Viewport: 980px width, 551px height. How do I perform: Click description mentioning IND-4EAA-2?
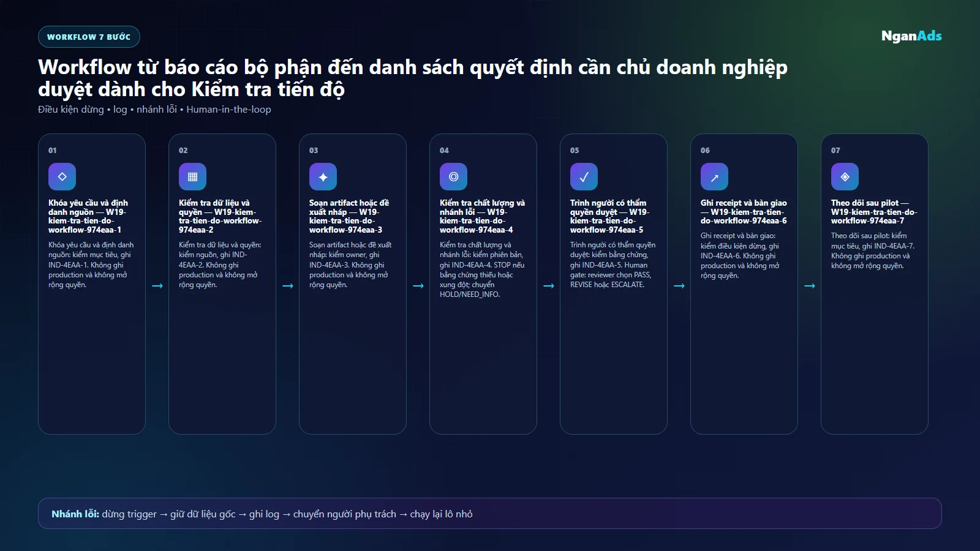(221, 265)
